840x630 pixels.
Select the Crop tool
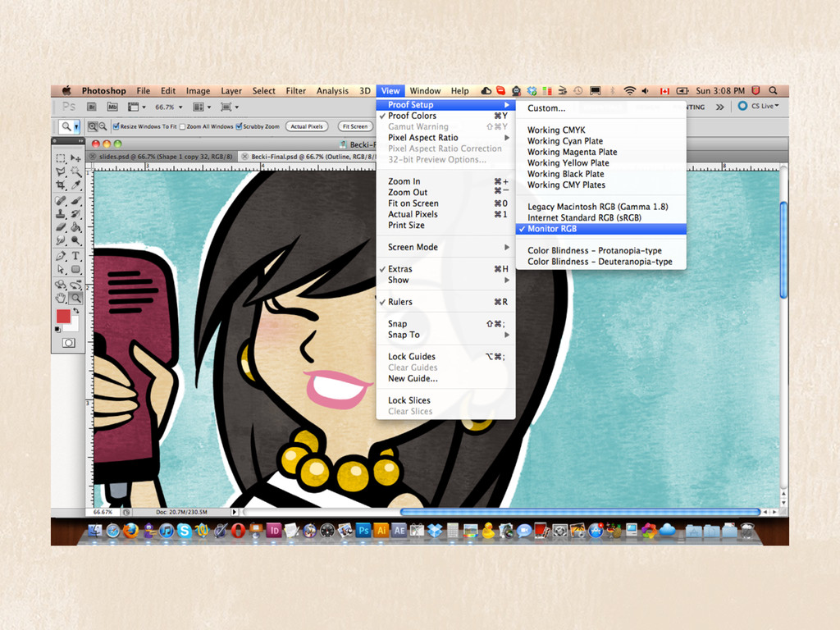coord(61,185)
